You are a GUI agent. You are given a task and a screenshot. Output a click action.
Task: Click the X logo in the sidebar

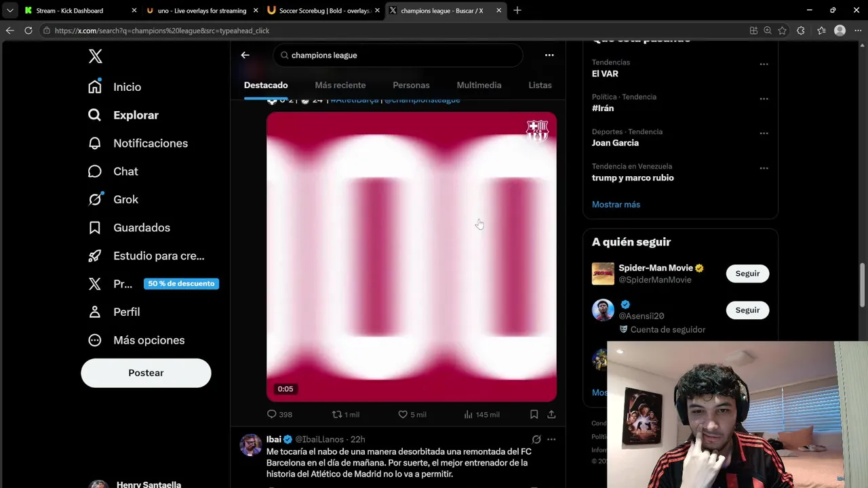pos(95,56)
